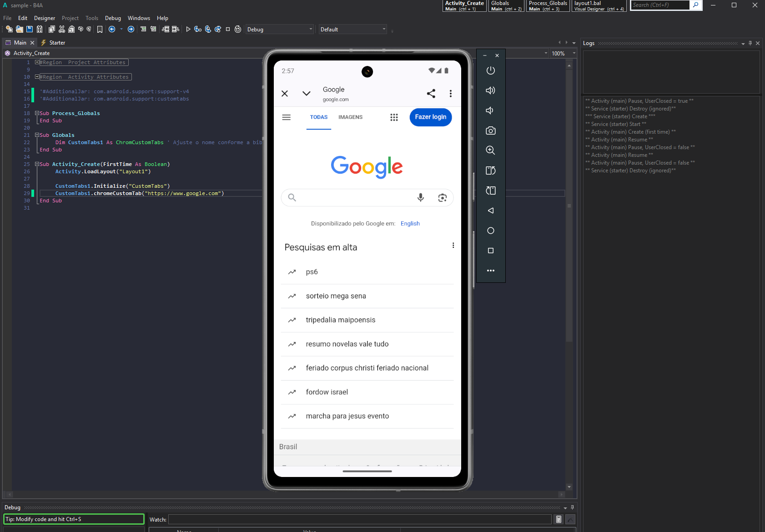
Task: Navigate backward in the code editor
Action: 112,29
